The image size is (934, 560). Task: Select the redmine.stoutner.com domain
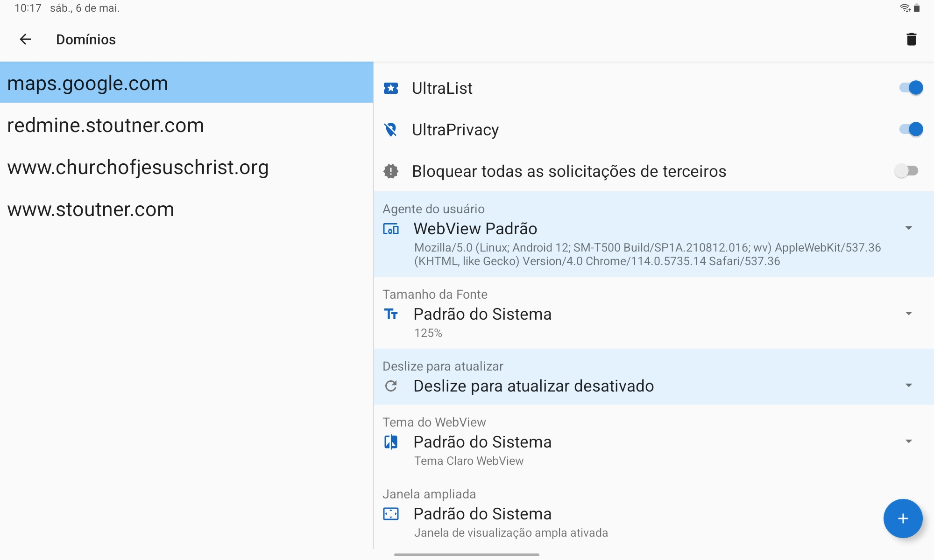pyautogui.click(x=106, y=126)
